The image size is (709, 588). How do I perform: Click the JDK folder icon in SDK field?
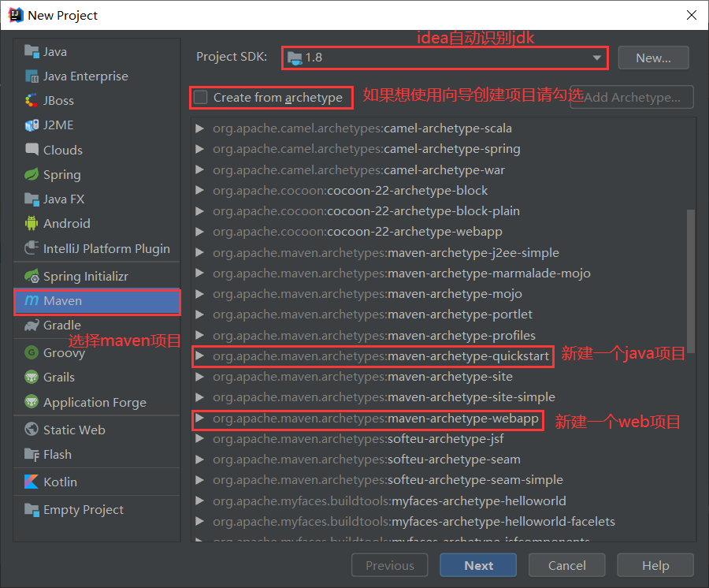pyautogui.click(x=295, y=58)
